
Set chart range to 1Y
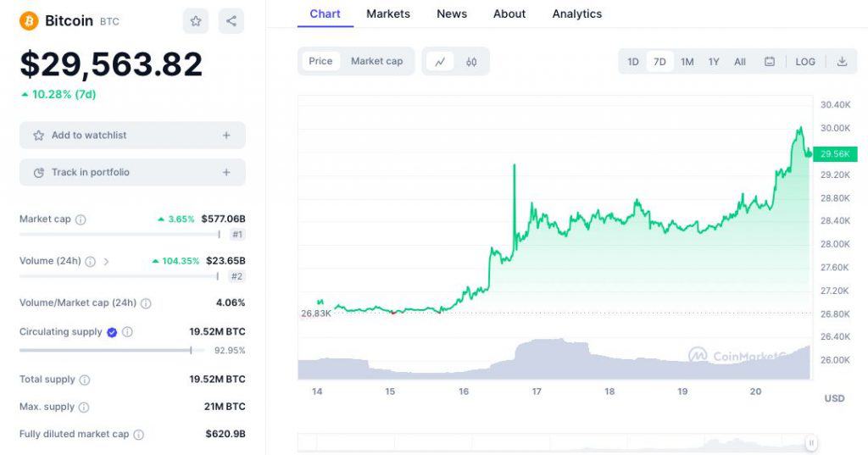pos(714,62)
